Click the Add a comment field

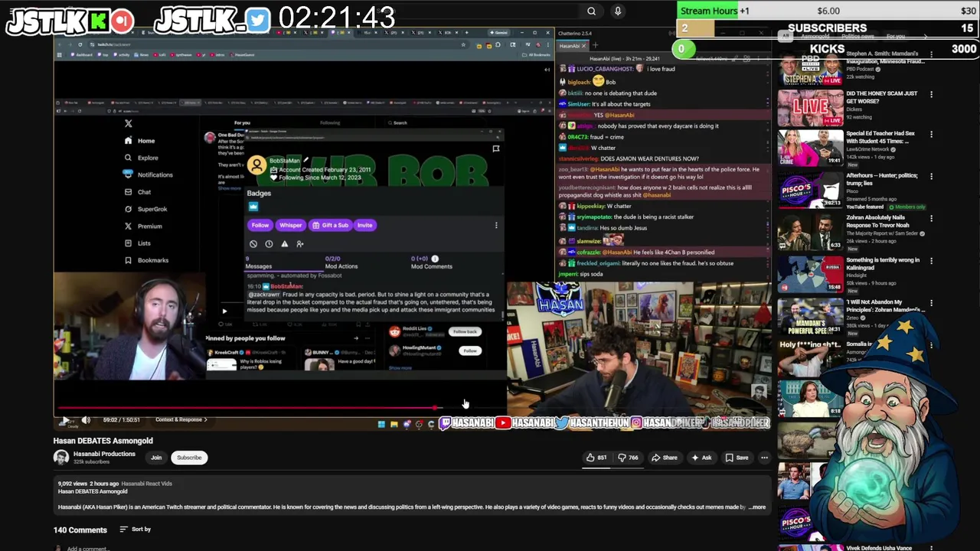[87, 548]
